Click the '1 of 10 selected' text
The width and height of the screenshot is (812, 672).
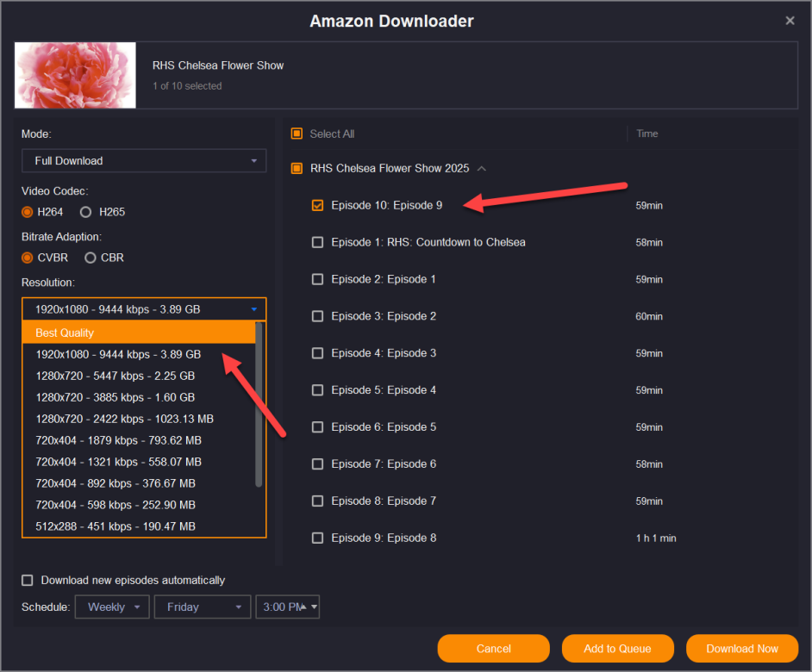[x=187, y=86]
